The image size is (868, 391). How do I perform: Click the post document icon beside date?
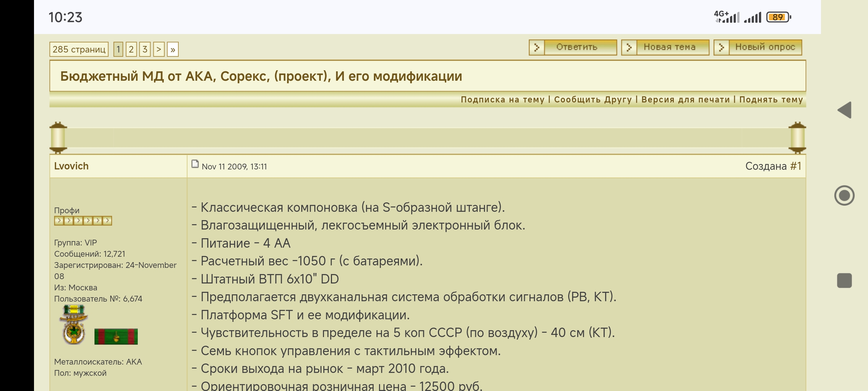pos(195,164)
